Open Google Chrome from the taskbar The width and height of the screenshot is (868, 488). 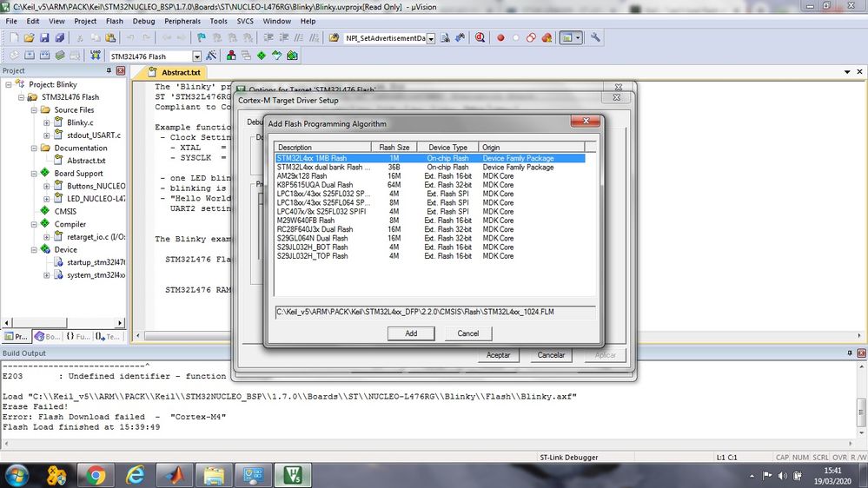pyautogui.click(x=96, y=475)
